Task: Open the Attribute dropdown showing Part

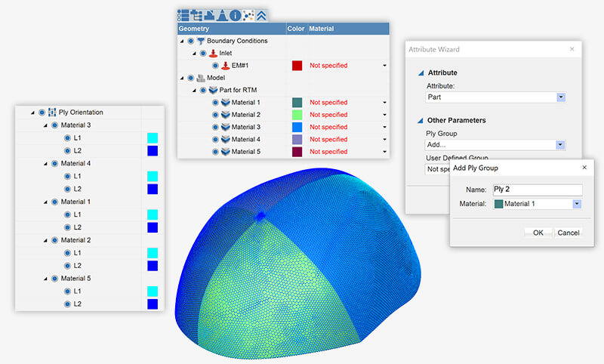Action: click(560, 97)
